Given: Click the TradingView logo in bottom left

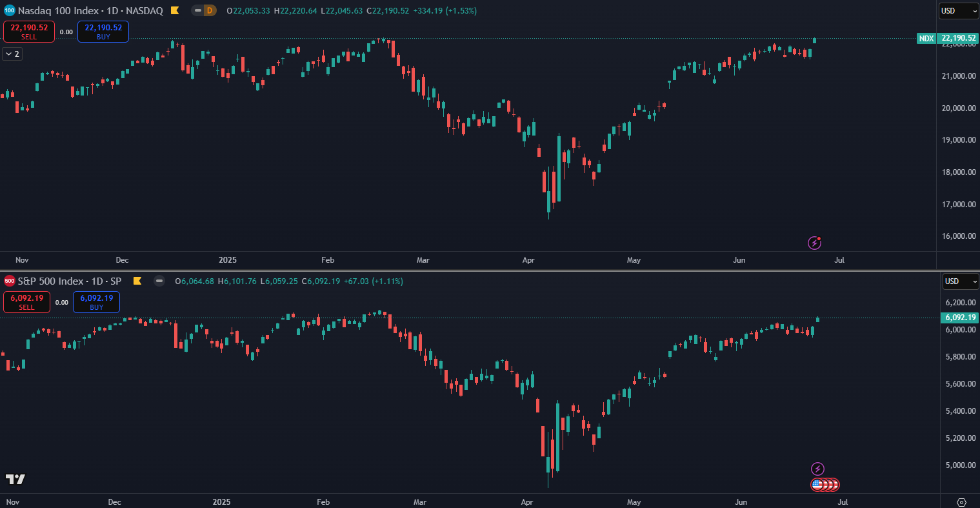Looking at the screenshot, I should tap(15, 479).
